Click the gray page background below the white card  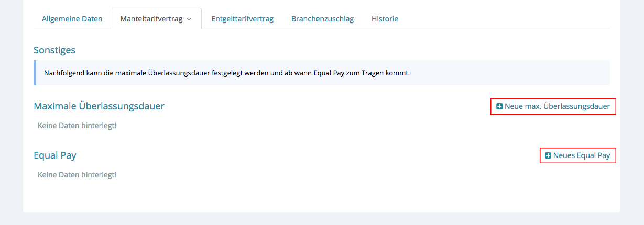click(322, 219)
